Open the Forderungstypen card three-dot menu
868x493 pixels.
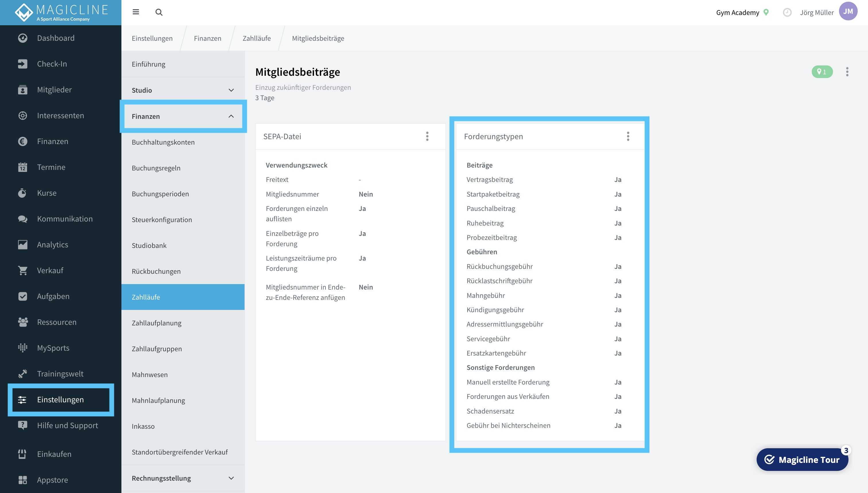point(628,137)
